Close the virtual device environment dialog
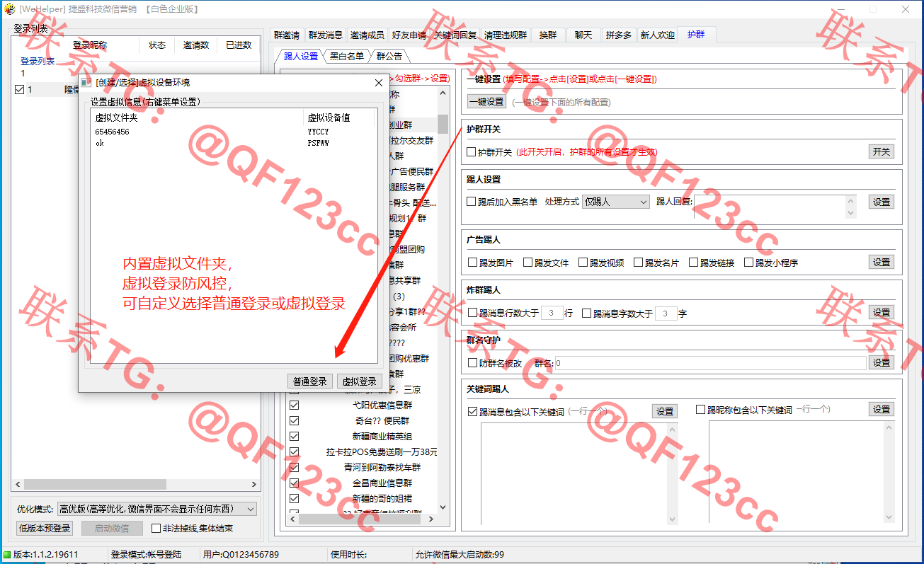924x564 pixels. pos(378,83)
